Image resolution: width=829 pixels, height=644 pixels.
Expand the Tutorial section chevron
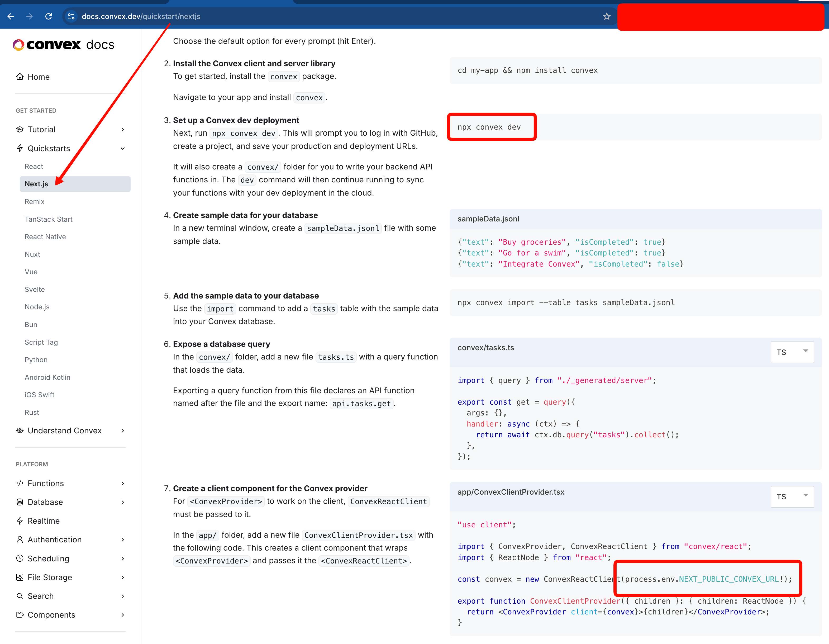click(123, 130)
